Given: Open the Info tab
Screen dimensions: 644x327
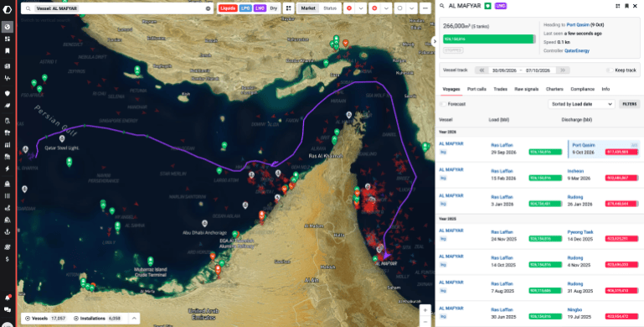Looking at the screenshot, I should (x=605, y=89).
